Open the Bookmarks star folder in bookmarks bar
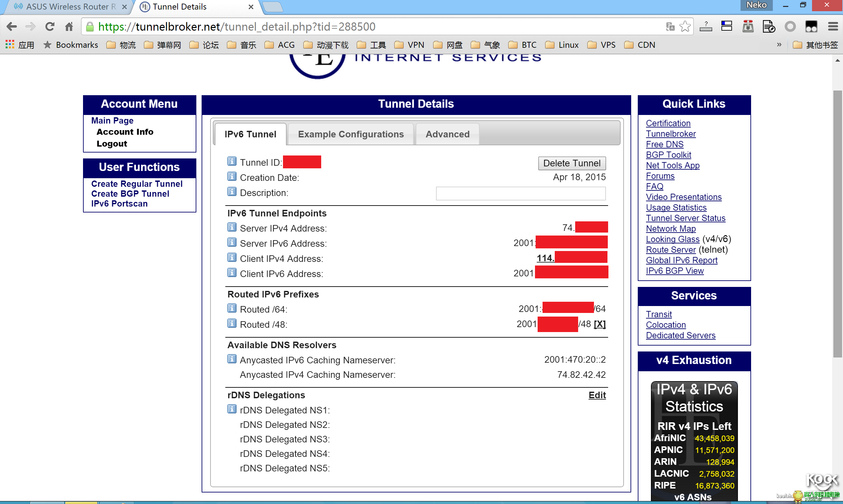843x504 pixels. coord(70,44)
